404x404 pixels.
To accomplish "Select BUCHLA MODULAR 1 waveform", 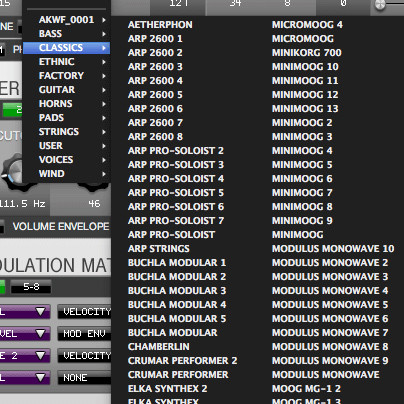I will (x=177, y=263).
